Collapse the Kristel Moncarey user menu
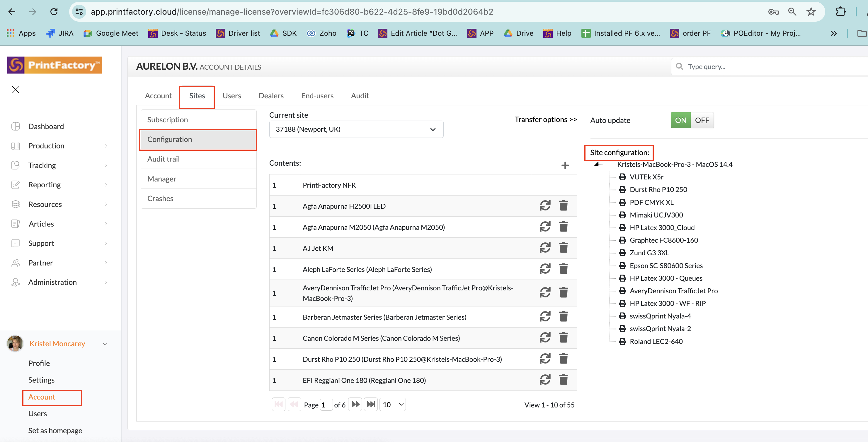The height and width of the screenshot is (442, 868). pos(105,344)
